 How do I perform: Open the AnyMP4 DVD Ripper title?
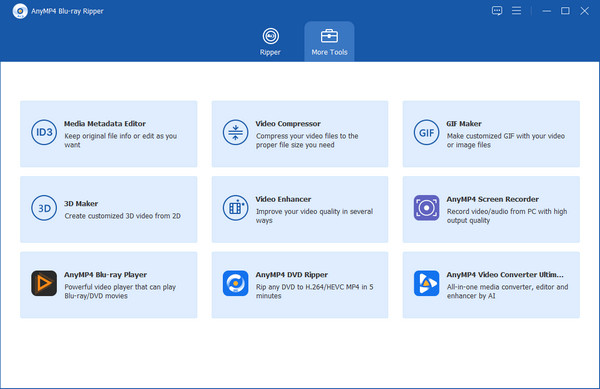click(x=292, y=275)
